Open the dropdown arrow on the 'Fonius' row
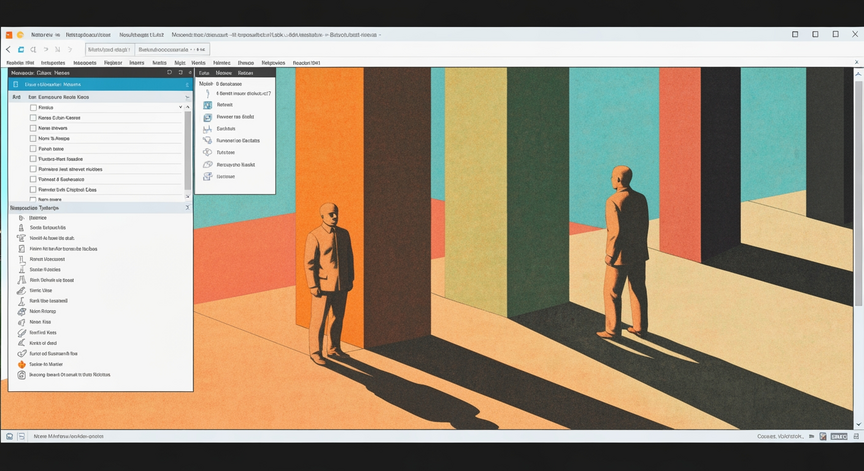 coord(180,107)
